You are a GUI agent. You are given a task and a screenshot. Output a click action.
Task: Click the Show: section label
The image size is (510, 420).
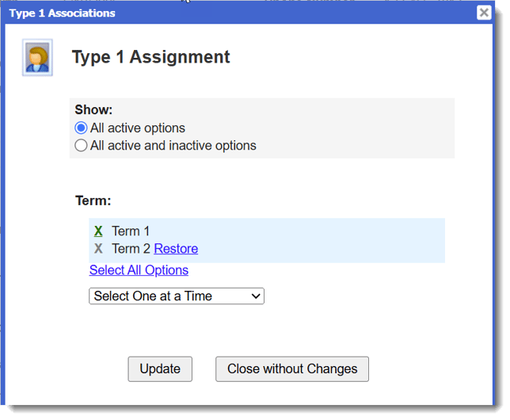coord(93,110)
